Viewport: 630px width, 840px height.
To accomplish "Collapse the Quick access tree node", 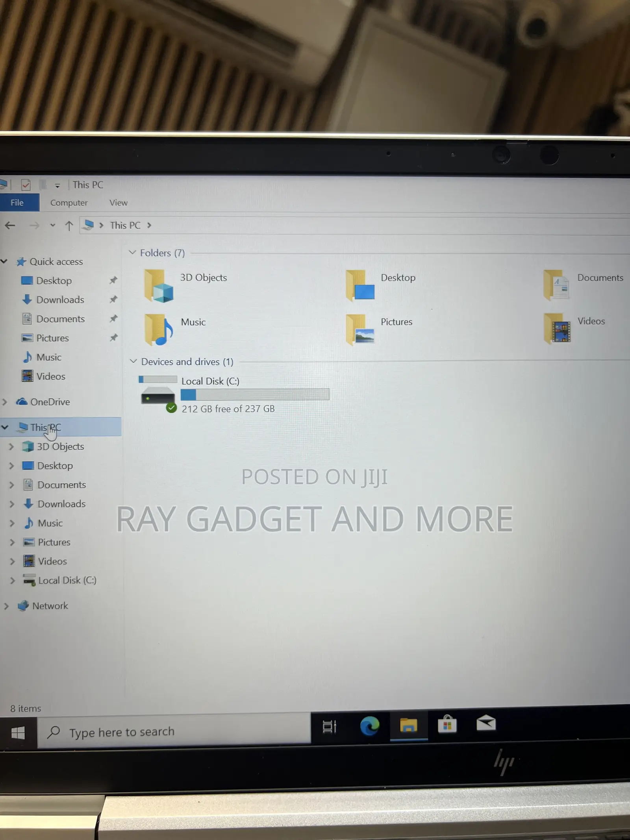I will pos(4,261).
